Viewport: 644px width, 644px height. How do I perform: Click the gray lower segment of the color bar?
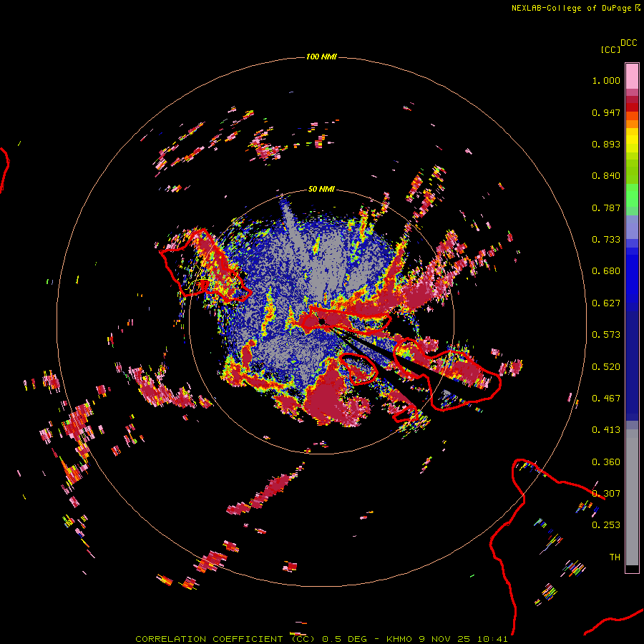point(632,497)
